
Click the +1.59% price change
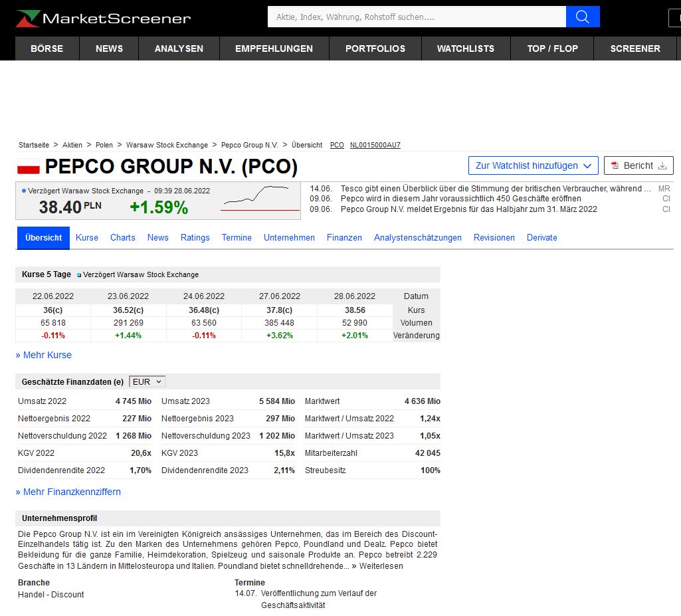click(x=159, y=207)
